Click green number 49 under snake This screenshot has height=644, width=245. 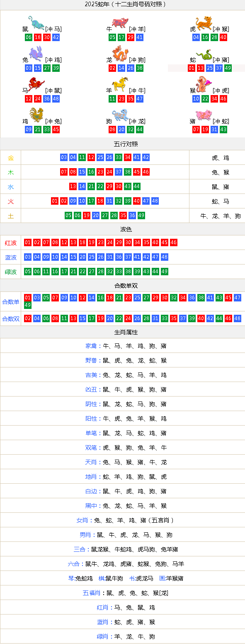(x=228, y=68)
